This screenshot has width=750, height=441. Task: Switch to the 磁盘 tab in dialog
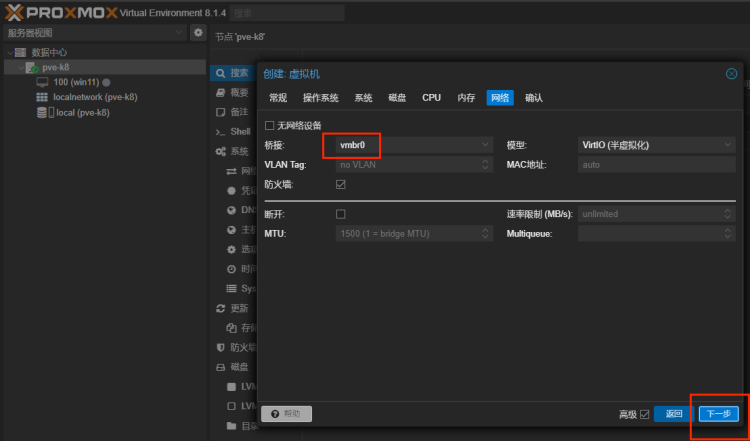click(x=397, y=98)
